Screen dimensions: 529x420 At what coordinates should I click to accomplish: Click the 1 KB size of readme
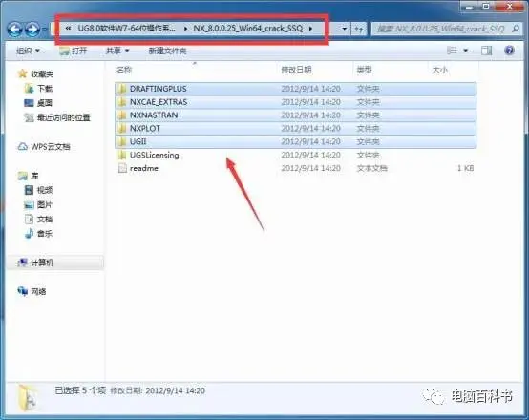466,168
